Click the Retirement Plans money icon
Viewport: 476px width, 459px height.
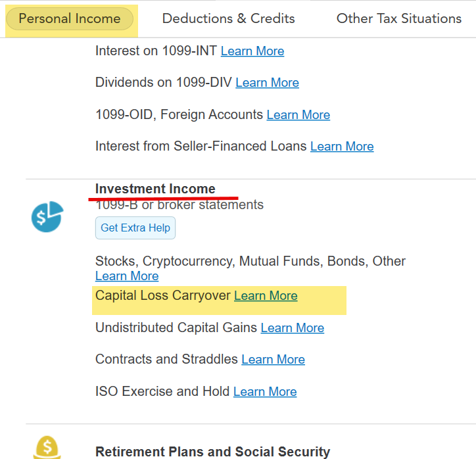click(x=47, y=448)
